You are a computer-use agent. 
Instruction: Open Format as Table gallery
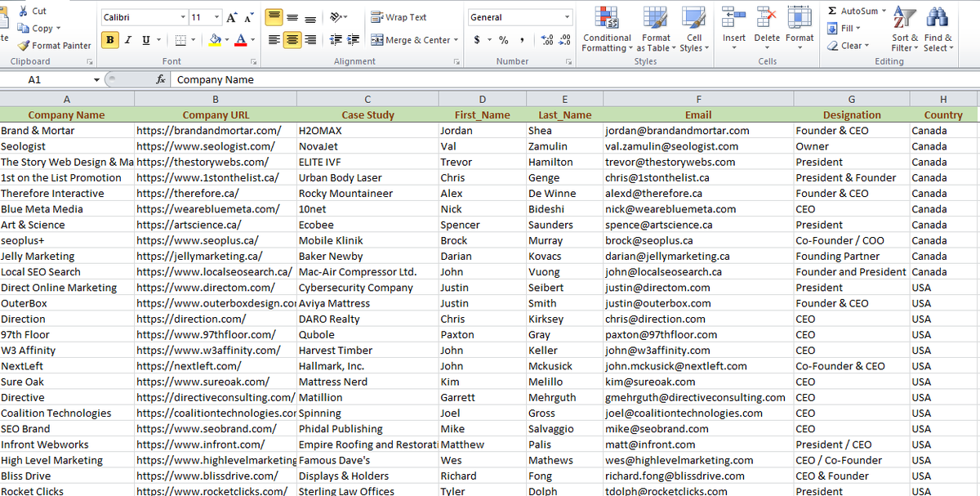coord(656,29)
